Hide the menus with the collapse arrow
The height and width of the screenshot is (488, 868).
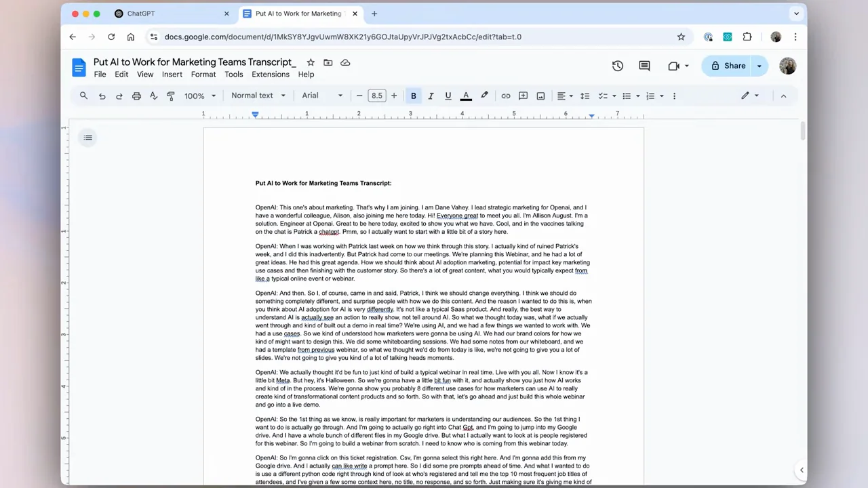click(x=783, y=96)
